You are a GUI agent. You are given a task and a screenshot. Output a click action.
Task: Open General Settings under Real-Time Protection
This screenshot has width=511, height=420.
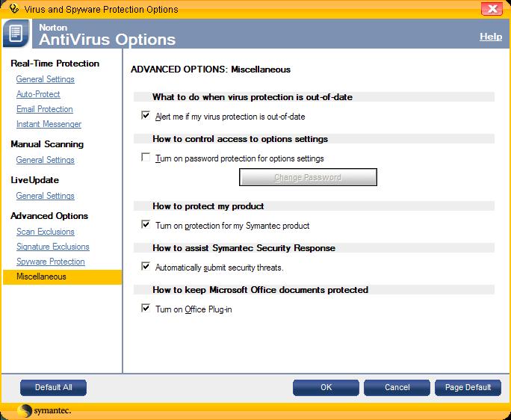point(46,79)
